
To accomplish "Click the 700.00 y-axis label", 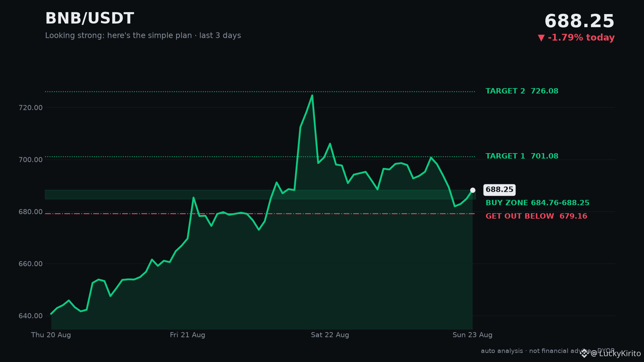I will [31, 160].
